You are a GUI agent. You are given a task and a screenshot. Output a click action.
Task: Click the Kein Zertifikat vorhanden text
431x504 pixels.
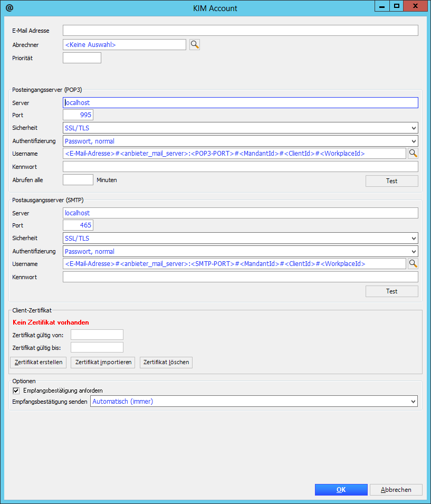tap(51, 322)
